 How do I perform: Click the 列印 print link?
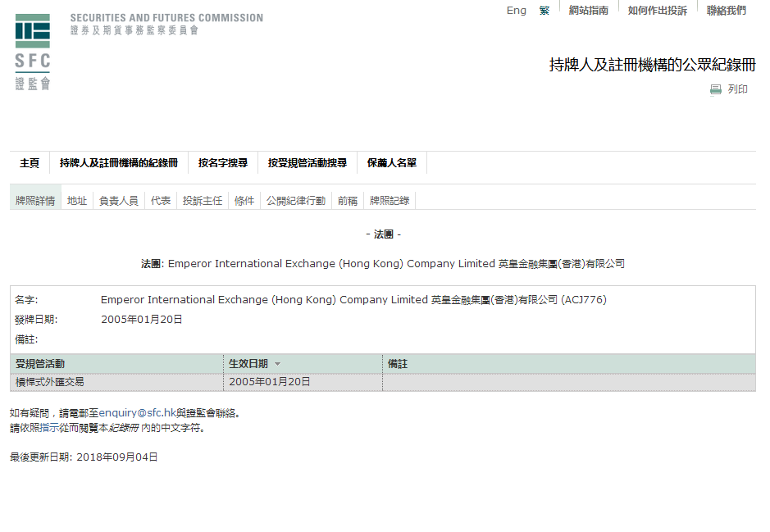737,89
